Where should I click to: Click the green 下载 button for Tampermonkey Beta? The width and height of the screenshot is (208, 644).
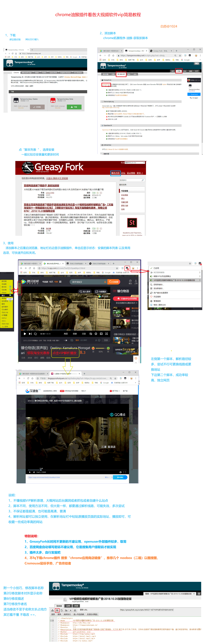point(74,107)
